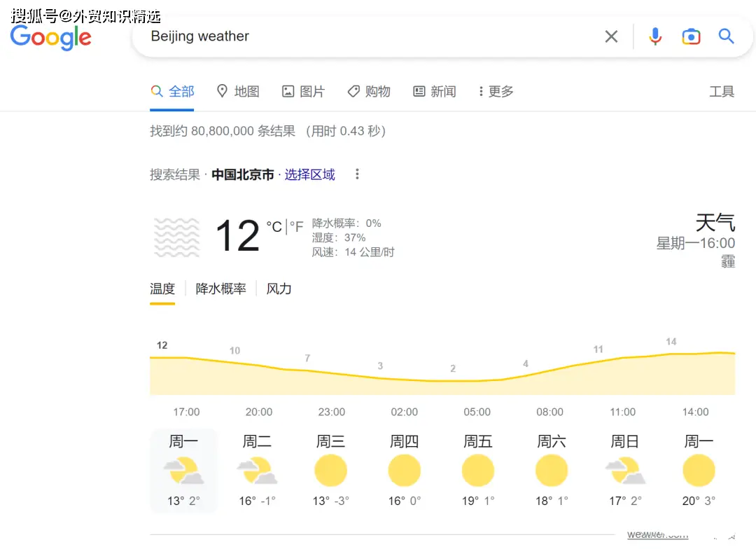The width and height of the screenshot is (756, 554).
Task: Click the search magnifier icon
Action: pos(726,36)
